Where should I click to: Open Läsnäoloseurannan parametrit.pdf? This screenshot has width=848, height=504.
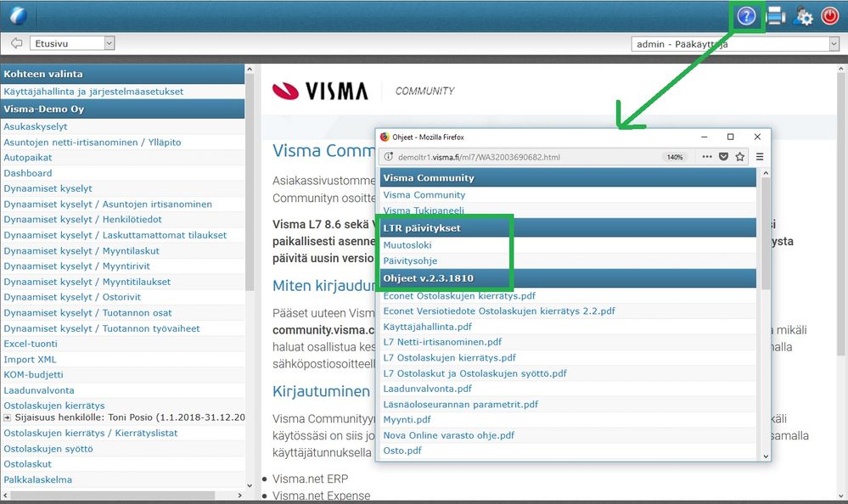point(461,404)
